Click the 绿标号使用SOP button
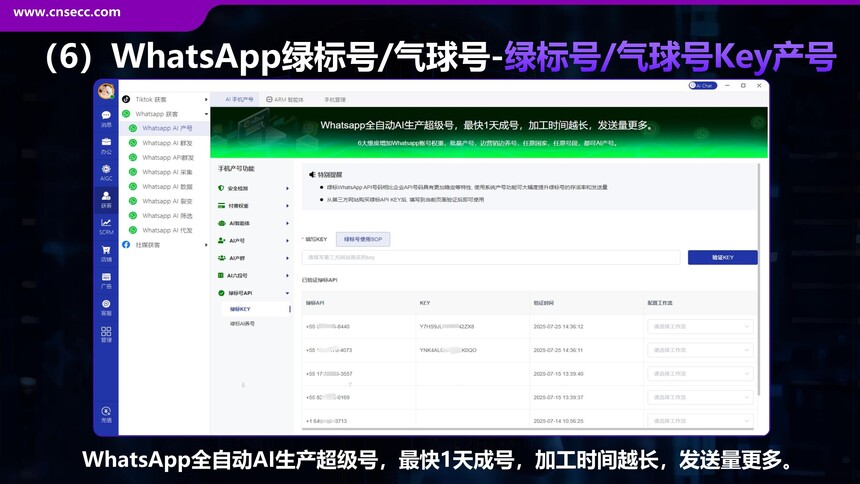The width and height of the screenshot is (860, 484). tap(363, 239)
